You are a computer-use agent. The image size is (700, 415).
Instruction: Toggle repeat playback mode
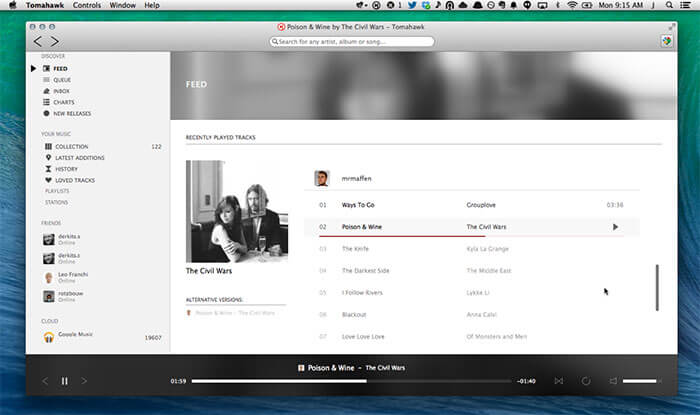586,381
